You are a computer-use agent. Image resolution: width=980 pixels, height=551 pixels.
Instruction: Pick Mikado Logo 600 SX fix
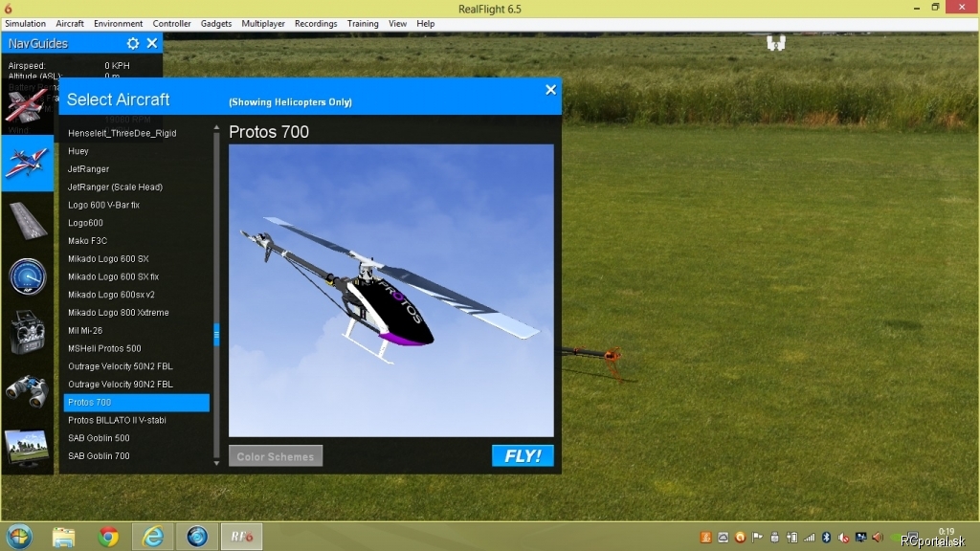(136, 276)
